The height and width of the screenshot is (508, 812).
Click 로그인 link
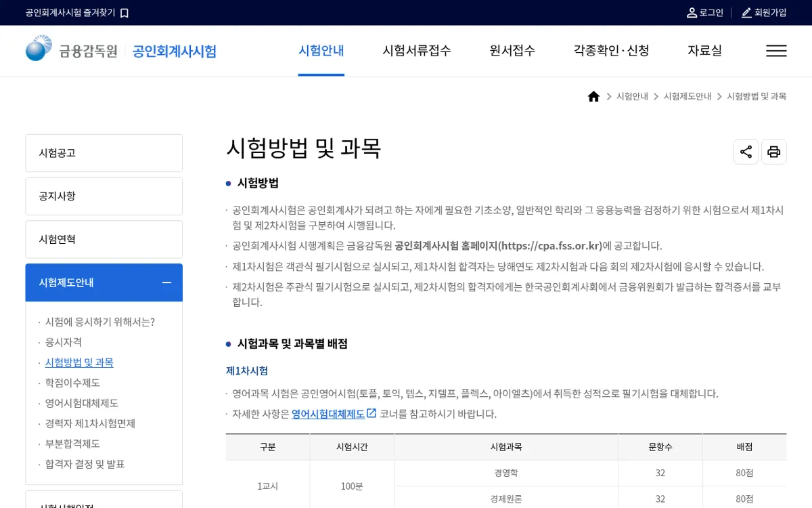tap(711, 13)
